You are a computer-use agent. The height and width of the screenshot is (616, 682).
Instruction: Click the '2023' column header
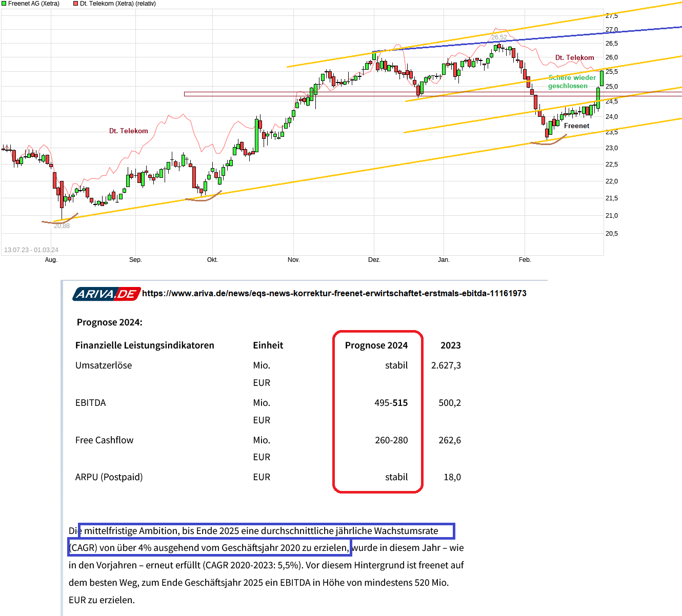pyautogui.click(x=451, y=345)
